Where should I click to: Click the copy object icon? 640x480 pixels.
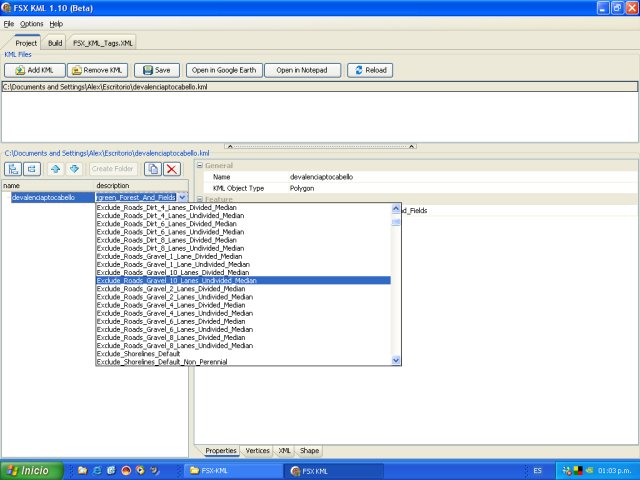(153, 169)
